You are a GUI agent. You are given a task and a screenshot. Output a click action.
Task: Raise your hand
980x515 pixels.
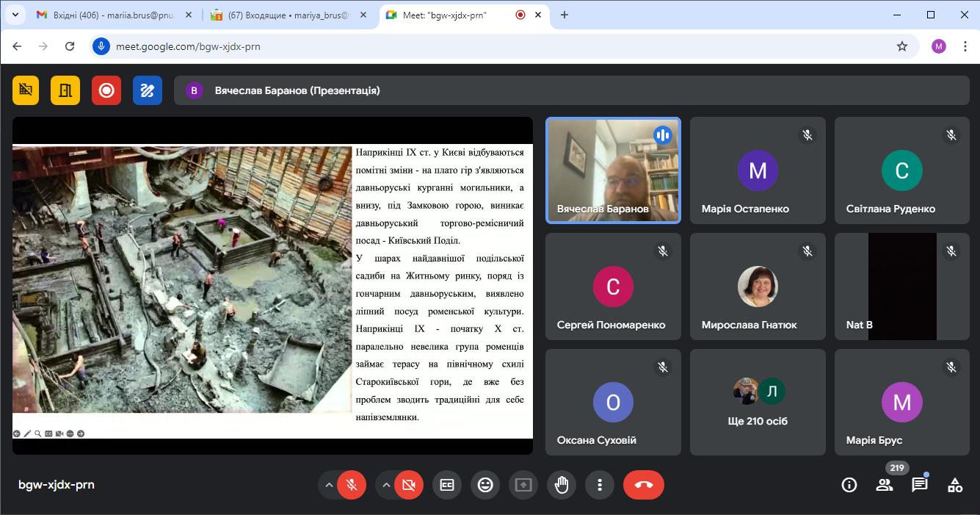coord(562,485)
